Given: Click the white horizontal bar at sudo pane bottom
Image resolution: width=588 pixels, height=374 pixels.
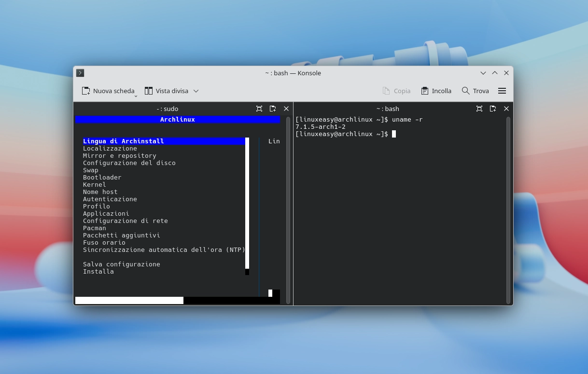Looking at the screenshot, I should pos(129,300).
